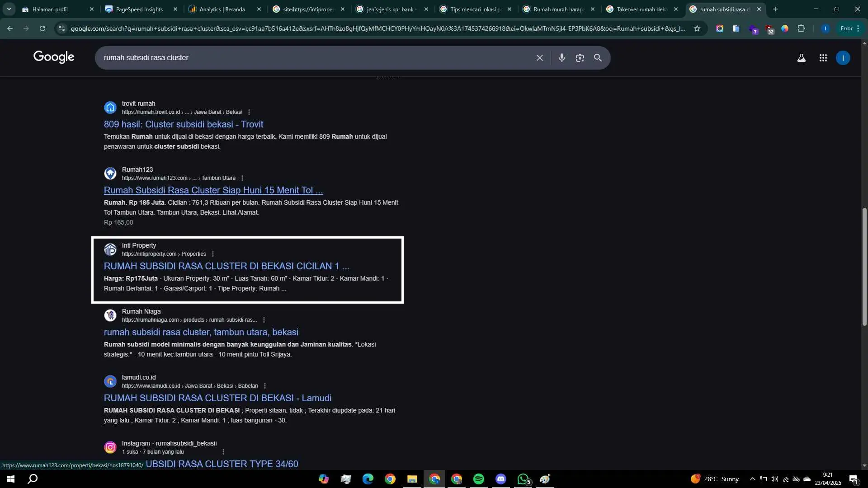Open volume control in system tray
Screen dimensions: 868x488
pos(774,479)
